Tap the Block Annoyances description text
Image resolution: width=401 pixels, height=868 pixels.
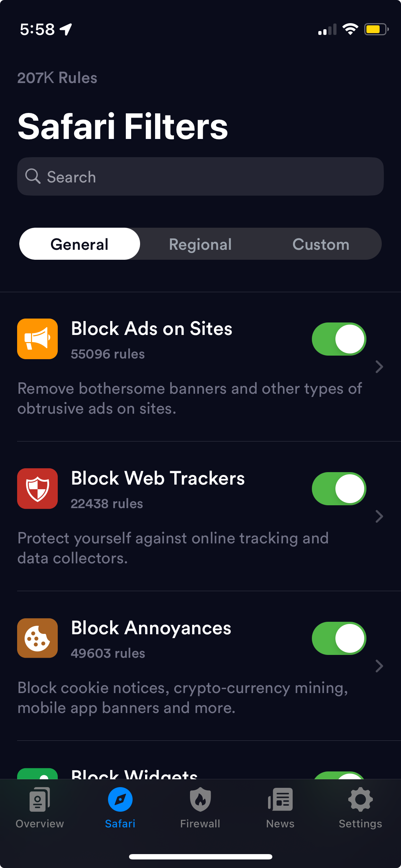182,698
